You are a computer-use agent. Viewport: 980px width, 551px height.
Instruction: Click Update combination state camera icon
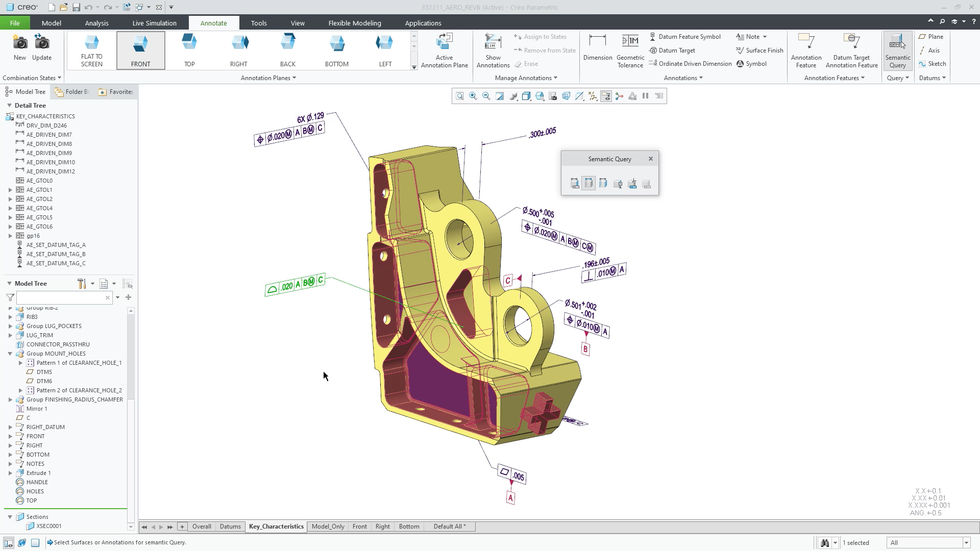(42, 47)
